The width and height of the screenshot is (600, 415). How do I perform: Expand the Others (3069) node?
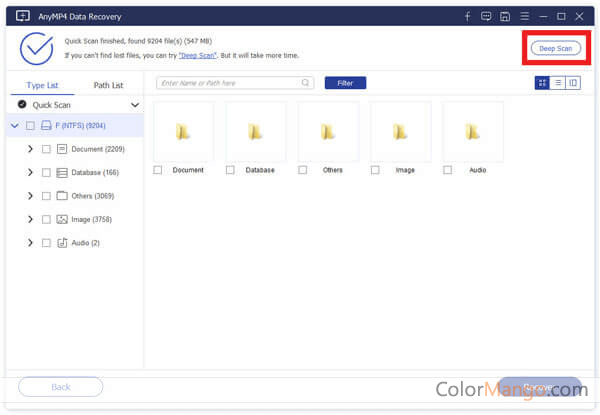[30, 196]
